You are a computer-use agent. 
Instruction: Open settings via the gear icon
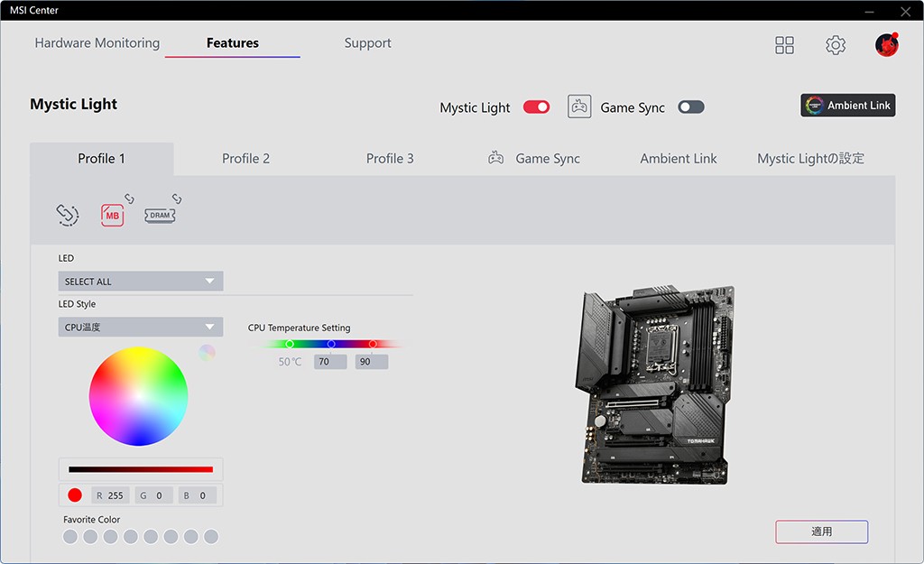point(836,45)
